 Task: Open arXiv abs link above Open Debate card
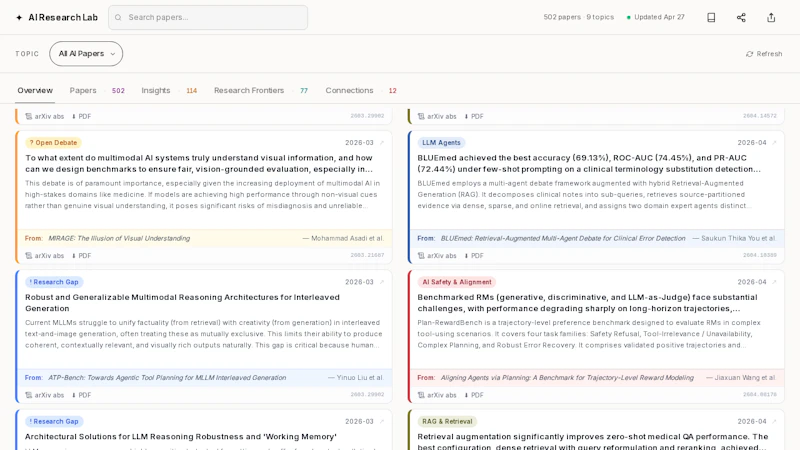[44, 116]
